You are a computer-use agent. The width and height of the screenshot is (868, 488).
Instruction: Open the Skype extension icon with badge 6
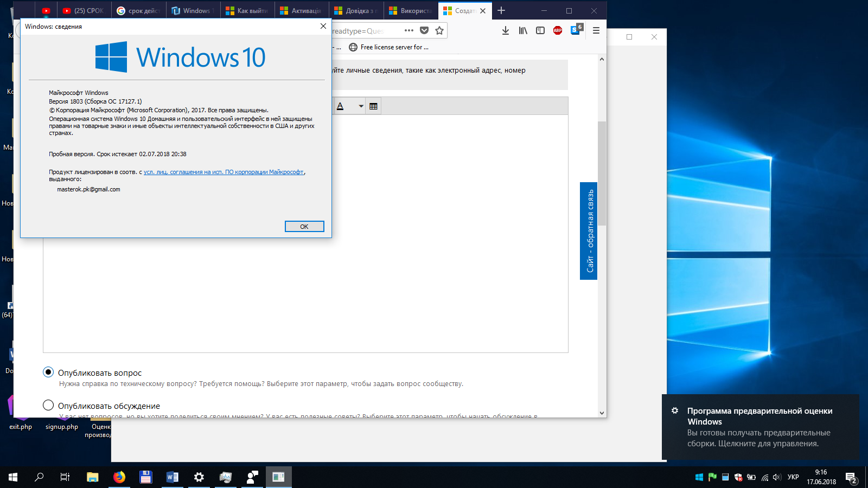576,29
